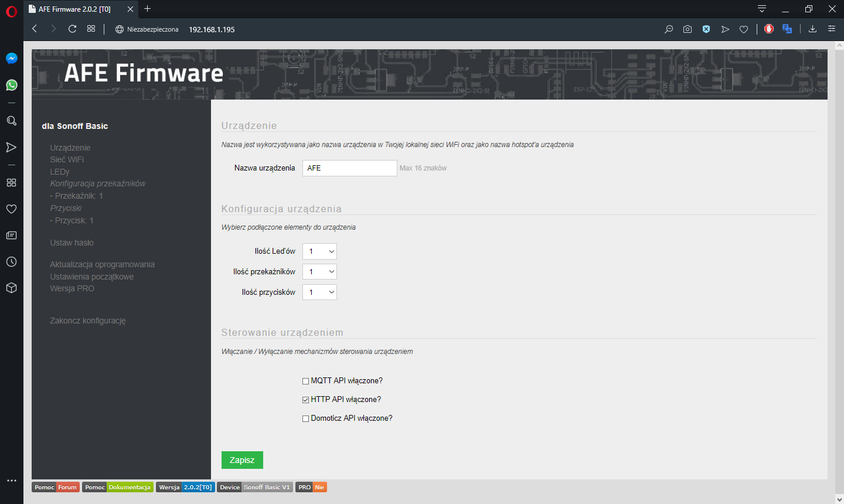Open the red extension icon in toolbar
The height and width of the screenshot is (504, 844).
pos(769,29)
